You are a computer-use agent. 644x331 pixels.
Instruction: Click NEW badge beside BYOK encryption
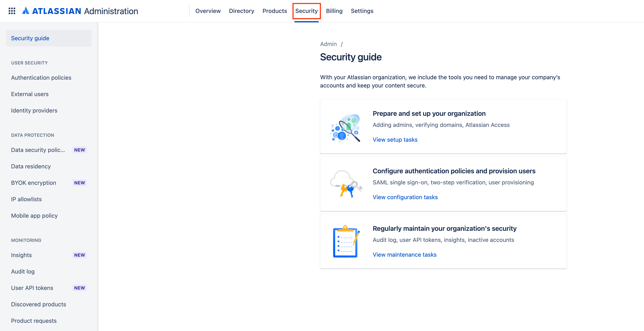point(79,183)
